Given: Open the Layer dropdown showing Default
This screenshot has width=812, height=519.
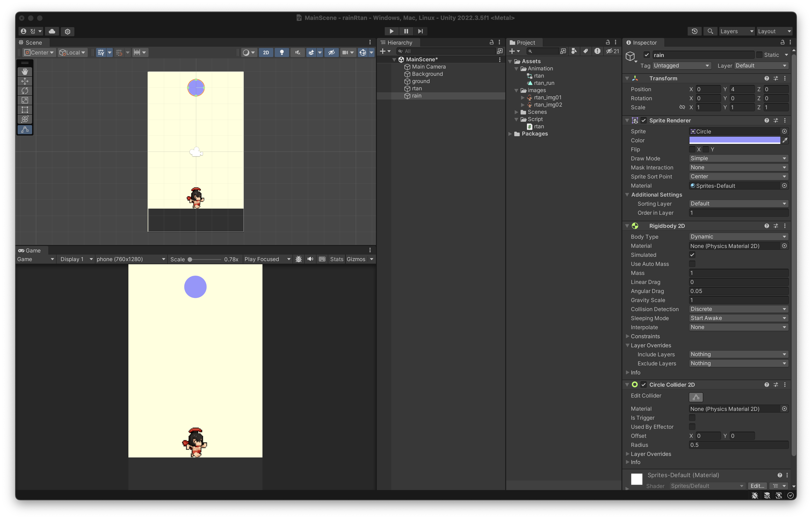Looking at the screenshot, I should click(761, 65).
